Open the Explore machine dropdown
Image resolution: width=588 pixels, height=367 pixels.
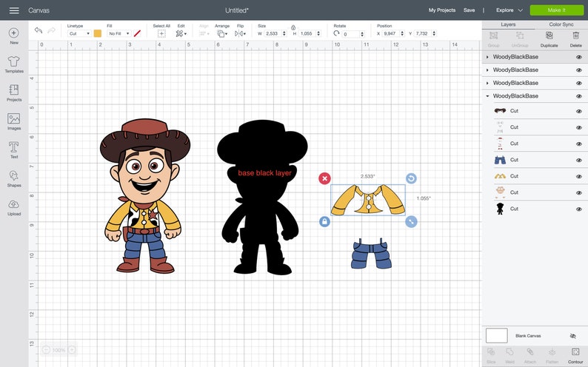509,10
